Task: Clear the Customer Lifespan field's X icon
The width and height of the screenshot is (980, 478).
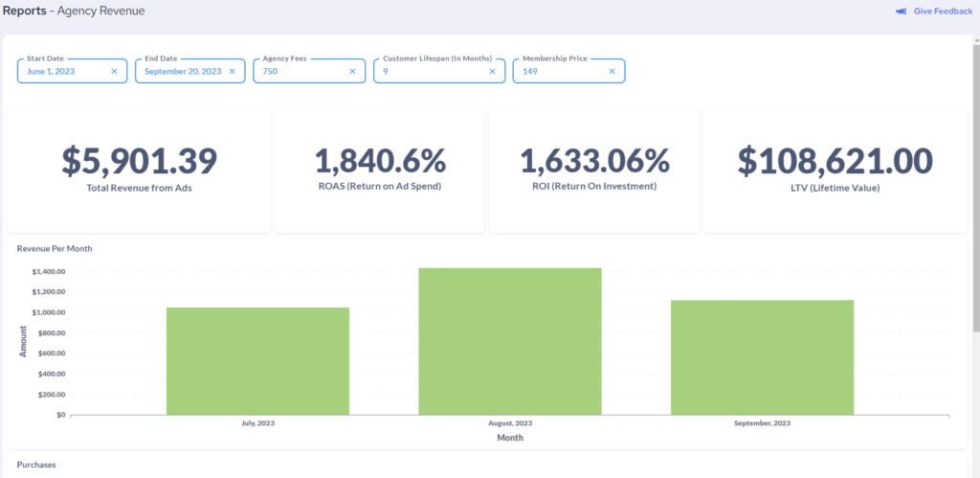Action: (x=493, y=72)
